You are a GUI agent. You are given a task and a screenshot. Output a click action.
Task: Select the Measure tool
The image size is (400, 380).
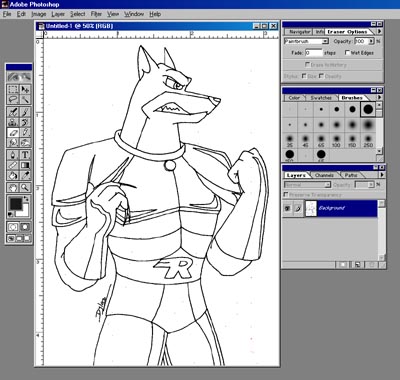[x=13, y=165]
